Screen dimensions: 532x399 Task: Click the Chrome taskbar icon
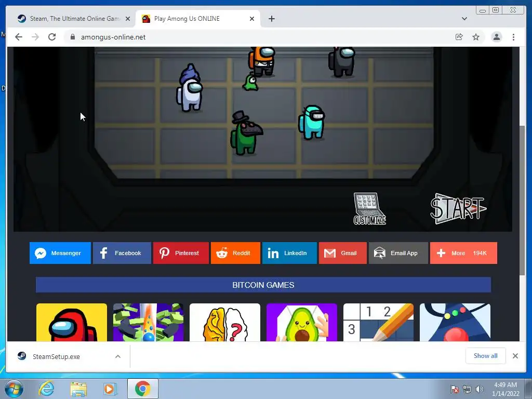point(143,389)
